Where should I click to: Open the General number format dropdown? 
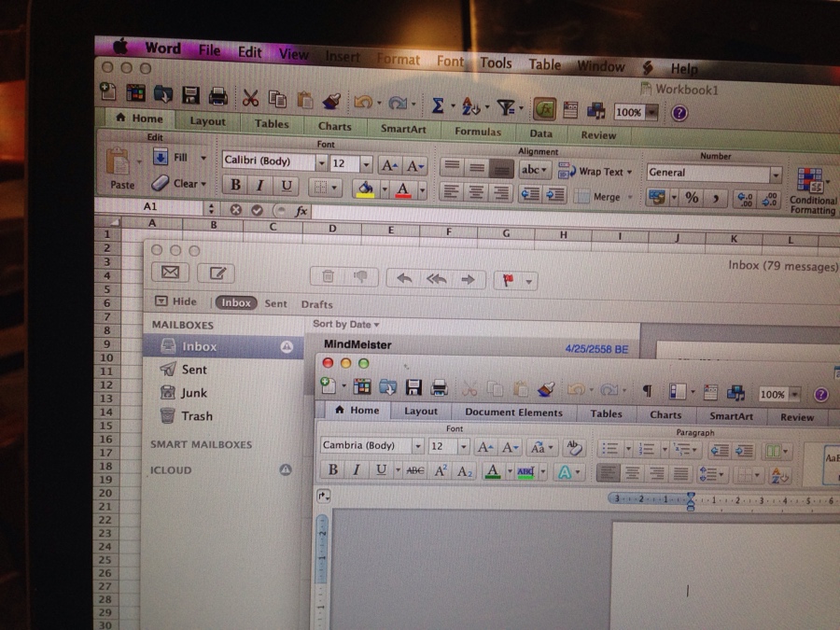click(x=776, y=175)
